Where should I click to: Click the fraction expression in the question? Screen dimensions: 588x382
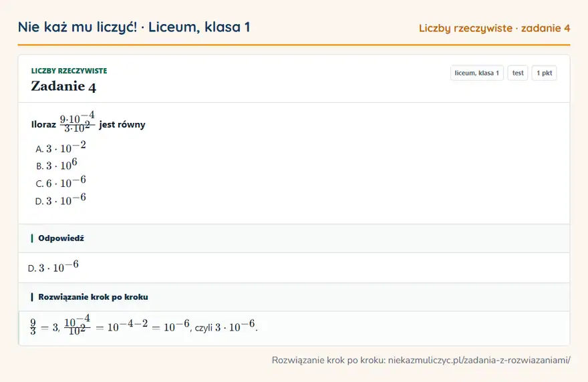point(78,122)
